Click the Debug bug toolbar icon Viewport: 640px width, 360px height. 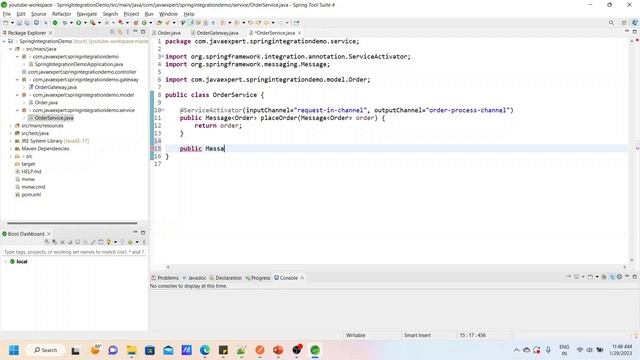[x=64, y=23]
